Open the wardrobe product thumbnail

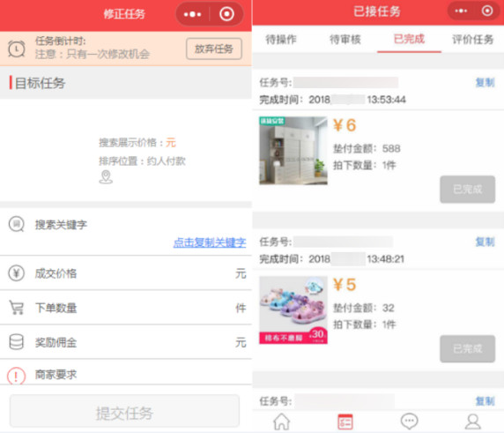coord(293,151)
